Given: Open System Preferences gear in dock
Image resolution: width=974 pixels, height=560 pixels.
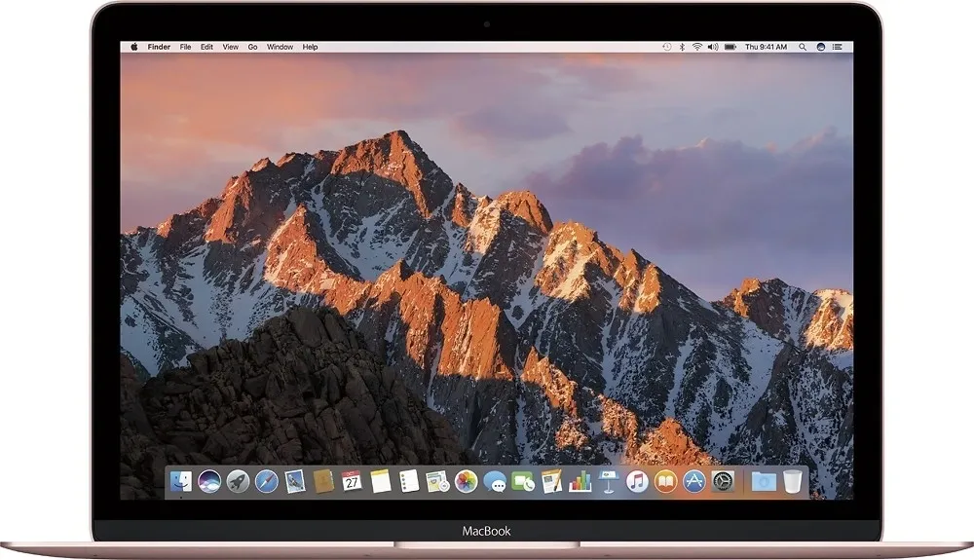Looking at the screenshot, I should [x=723, y=481].
